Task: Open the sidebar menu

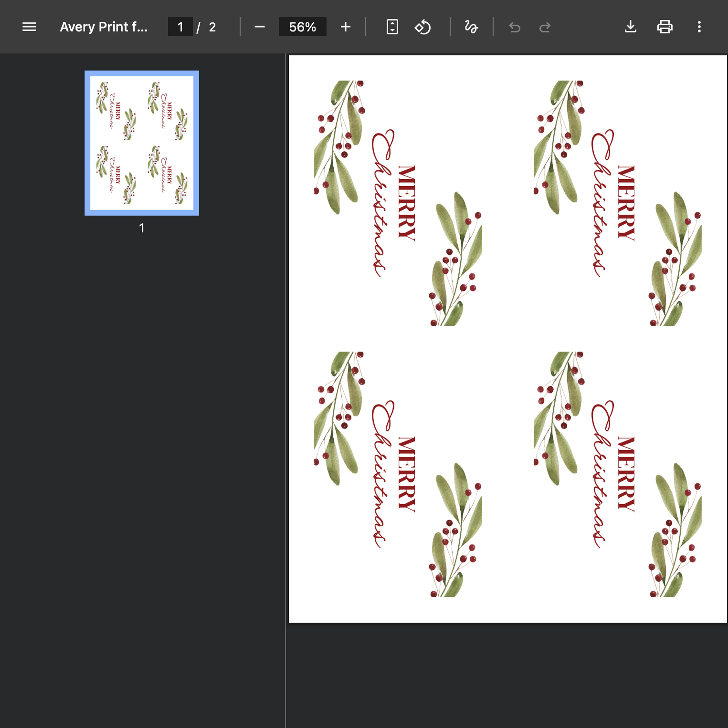Action: point(29,27)
